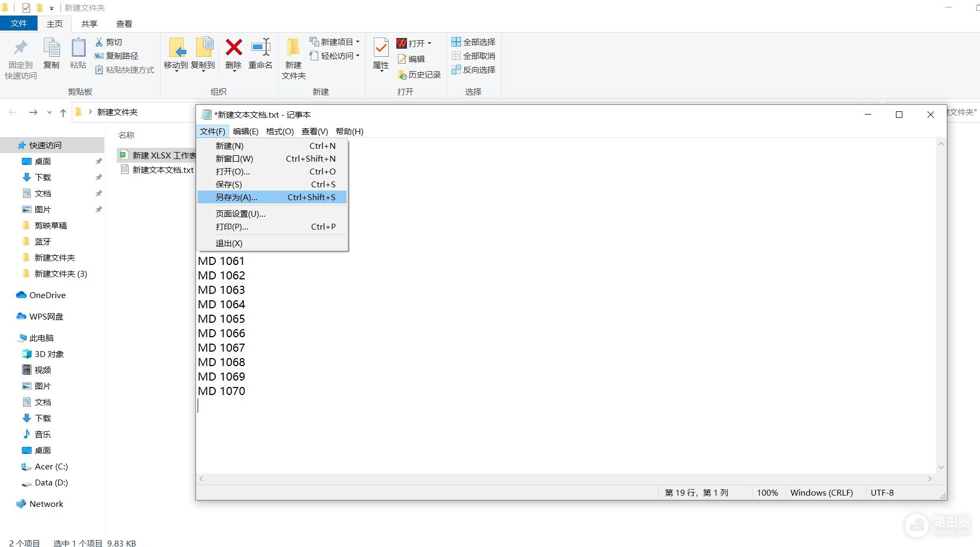Viewport: 980px width, 547px height.
Task: Switch to the Share ribbon tab
Action: tap(89, 24)
